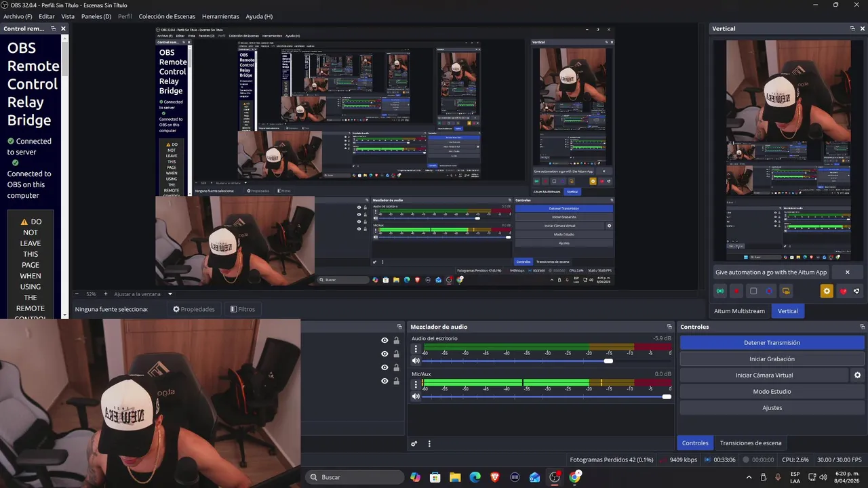Click the Propiedades button
Screen dimensions: 868x488
click(194, 309)
